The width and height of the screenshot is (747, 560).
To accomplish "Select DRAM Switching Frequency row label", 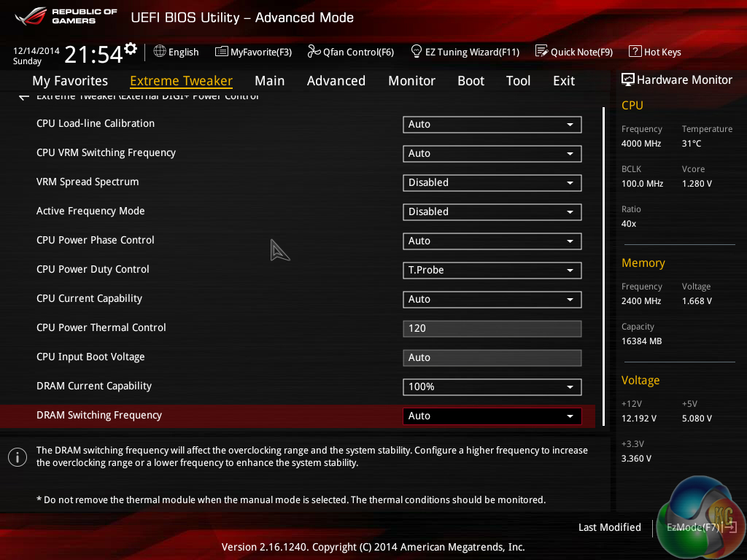I will point(99,415).
